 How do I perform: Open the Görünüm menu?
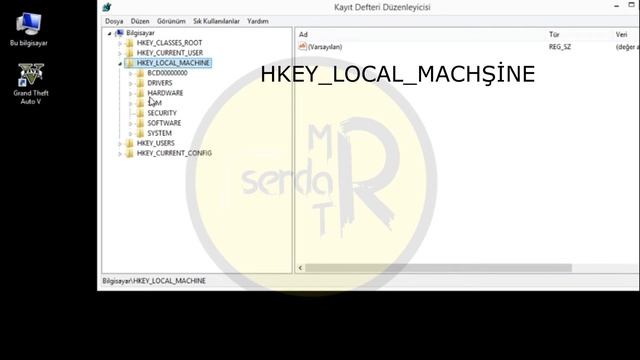click(x=171, y=21)
